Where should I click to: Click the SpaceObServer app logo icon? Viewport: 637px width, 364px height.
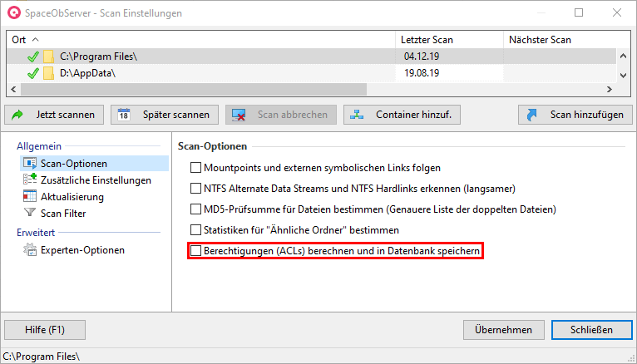tap(14, 12)
